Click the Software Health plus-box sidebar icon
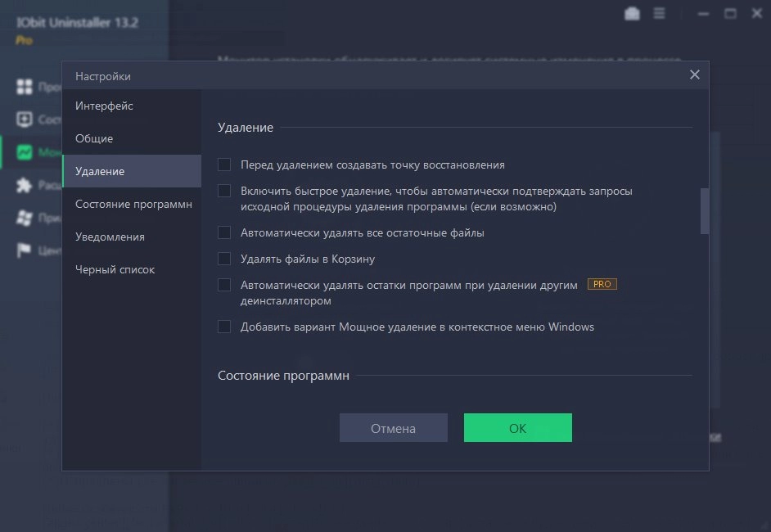The image size is (771, 532). (x=24, y=119)
